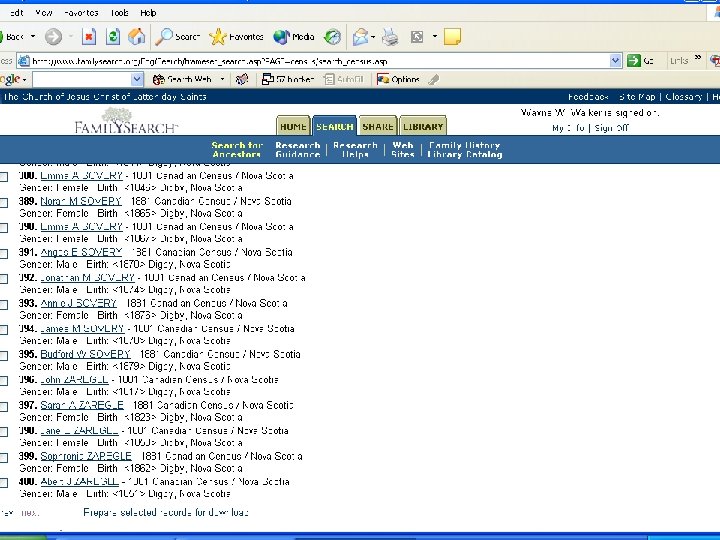This screenshot has width=720, height=540.
Task: Tick checkbox for 397 Sarah A Zaregle
Action: [x=4, y=406]
